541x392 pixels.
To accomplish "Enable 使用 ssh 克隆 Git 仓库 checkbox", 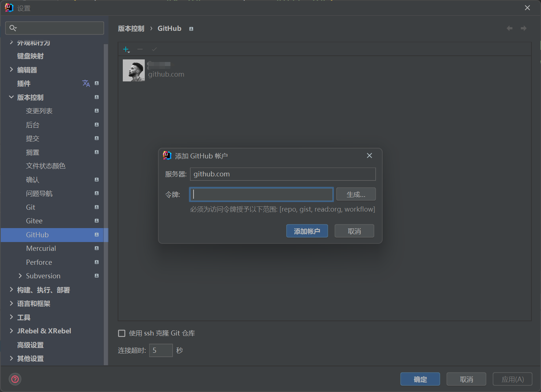I will tap(122, 333).
